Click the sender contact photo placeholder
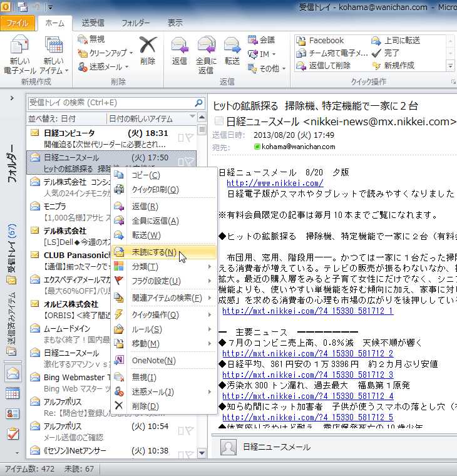This screenshot has width=457, height=476. click(x=228, y=447)
